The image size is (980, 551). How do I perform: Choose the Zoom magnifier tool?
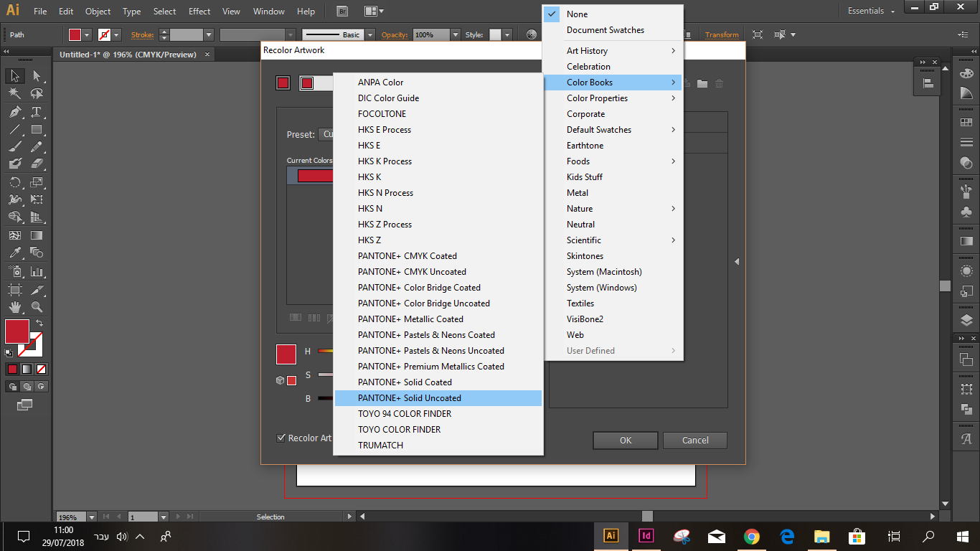[37, 307]
